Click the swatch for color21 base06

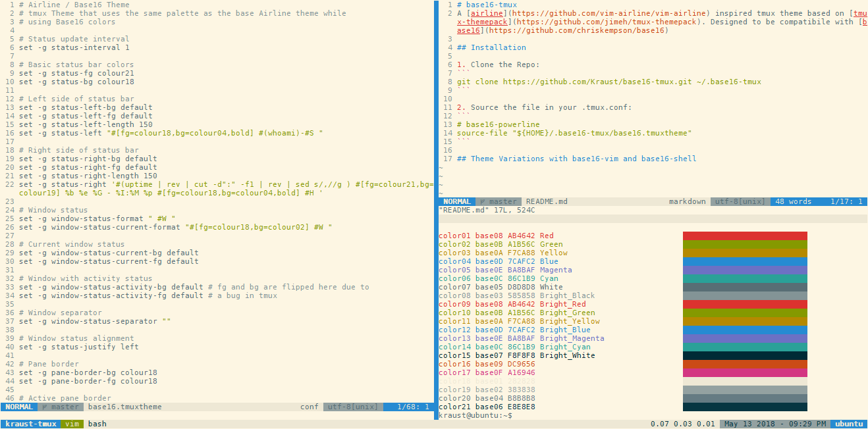point(745,407)
